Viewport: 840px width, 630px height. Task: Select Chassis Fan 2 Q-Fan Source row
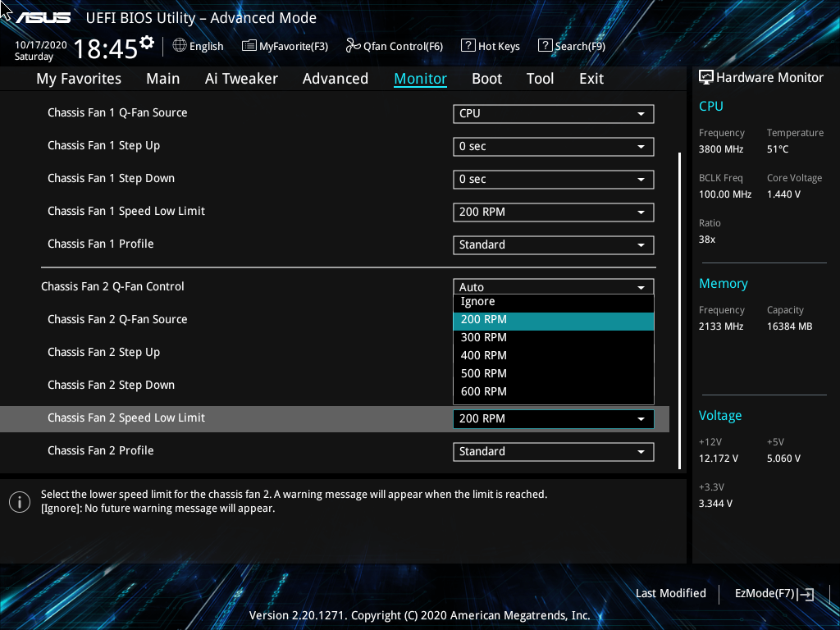117,319
